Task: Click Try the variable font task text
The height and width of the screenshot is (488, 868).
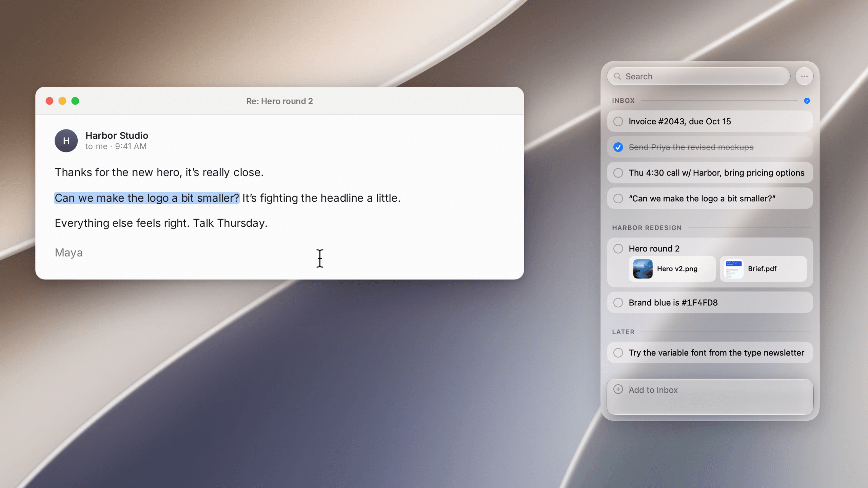Action: coord(716,353)
